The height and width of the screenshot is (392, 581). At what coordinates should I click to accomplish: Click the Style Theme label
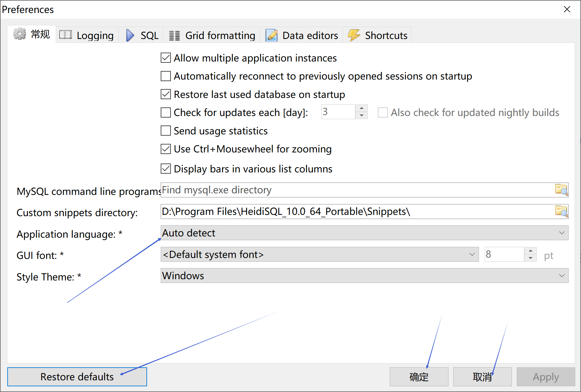[49, 277]
